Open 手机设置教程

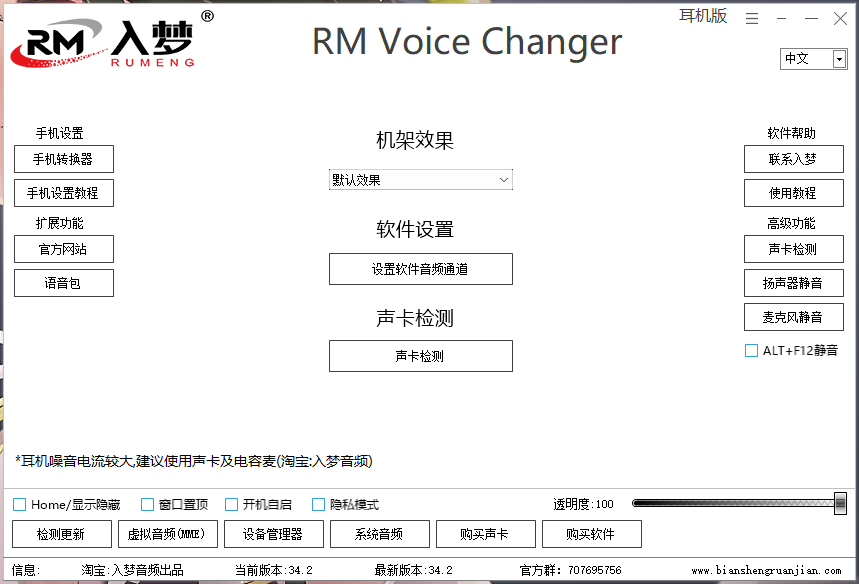[64, 193]
